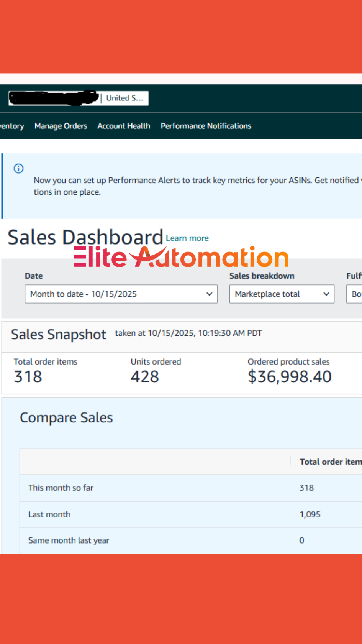Click the Elite Automation logo watermark

[x=181, y=257]
